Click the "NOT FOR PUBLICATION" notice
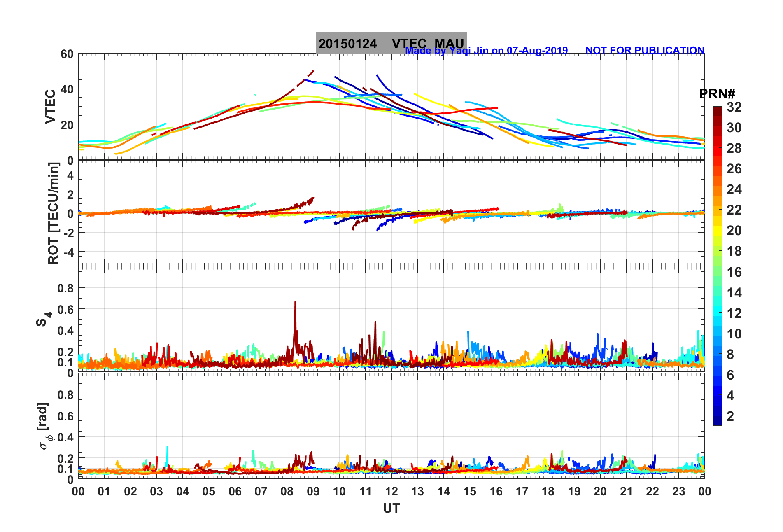783x532 pixels. tap(645, 51)
